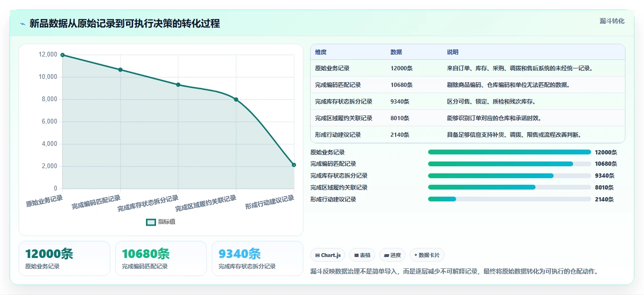Click table cell 10680条
The image size is (644, 295).
click(x=401, y=85)
